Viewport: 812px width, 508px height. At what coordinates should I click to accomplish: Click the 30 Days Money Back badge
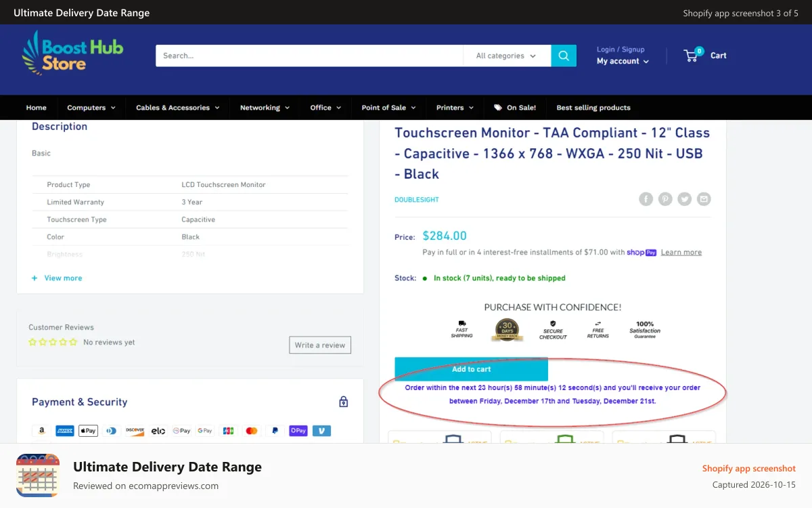[507, 330]
